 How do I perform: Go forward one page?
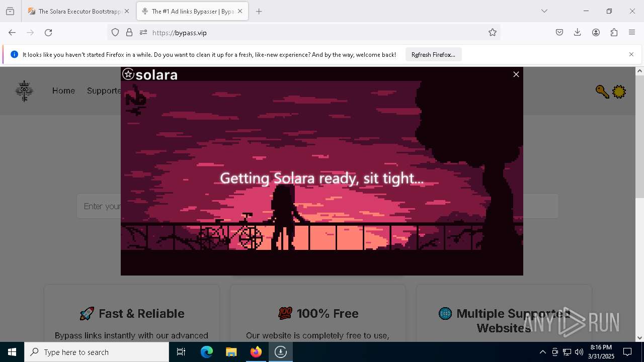click(30, 32)
